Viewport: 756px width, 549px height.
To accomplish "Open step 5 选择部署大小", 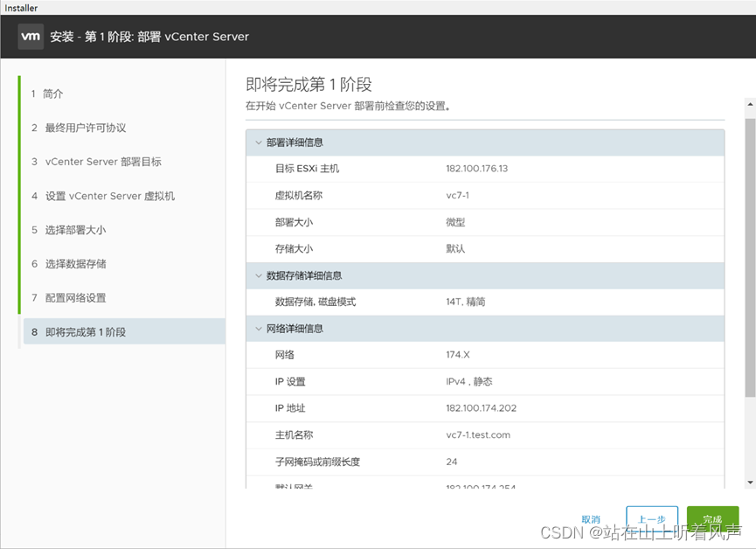I will tap(68, 230).
